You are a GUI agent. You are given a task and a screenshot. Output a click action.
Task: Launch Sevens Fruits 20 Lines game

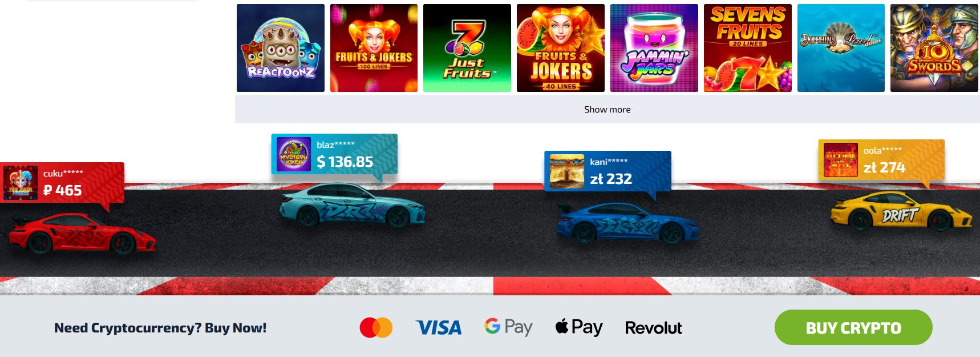pos(748,48)
